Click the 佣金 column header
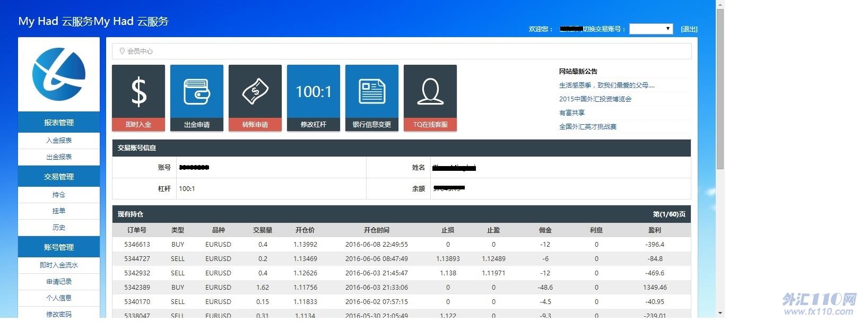Screen dimensions: 868x321 [545, 230]
